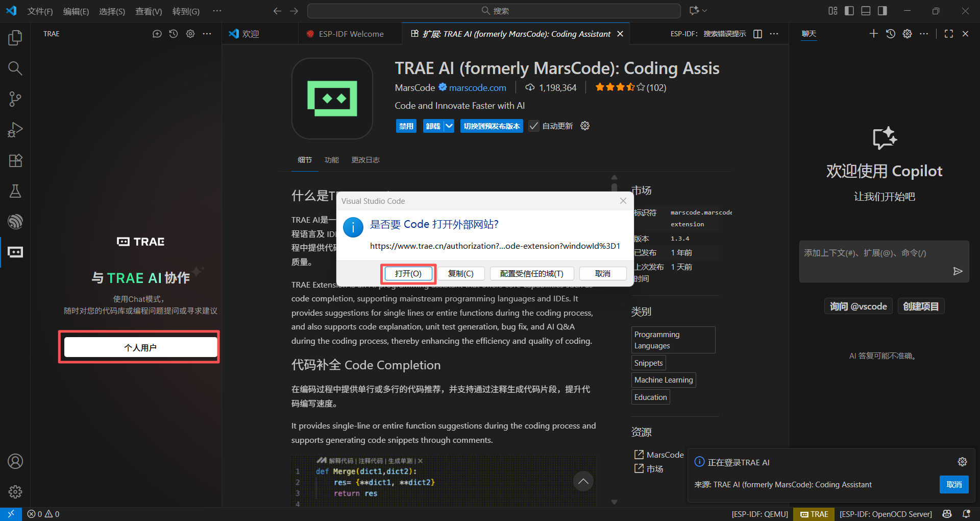Click the 询问 @vscode suggestion
The width and height of the screenshot is (980, 521).
(x=858, y=306)
